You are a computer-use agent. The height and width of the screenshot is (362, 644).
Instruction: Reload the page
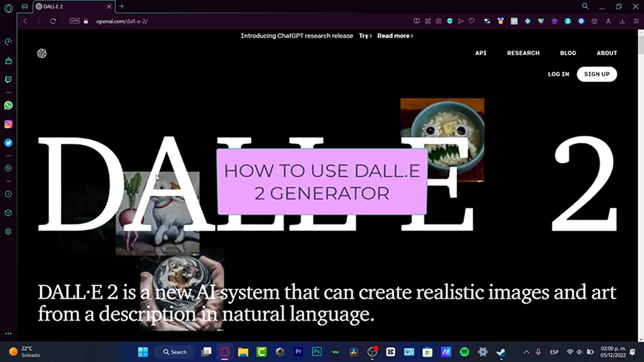pos(53,21)
